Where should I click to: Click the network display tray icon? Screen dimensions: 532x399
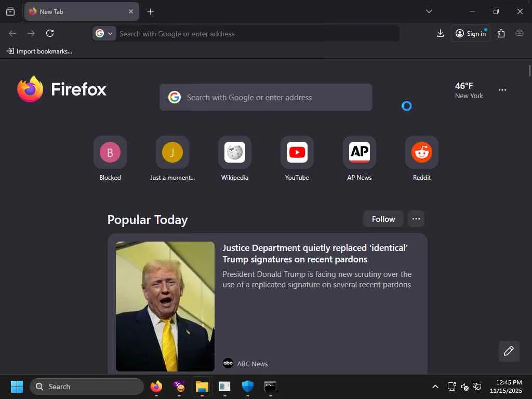point(452,387)
